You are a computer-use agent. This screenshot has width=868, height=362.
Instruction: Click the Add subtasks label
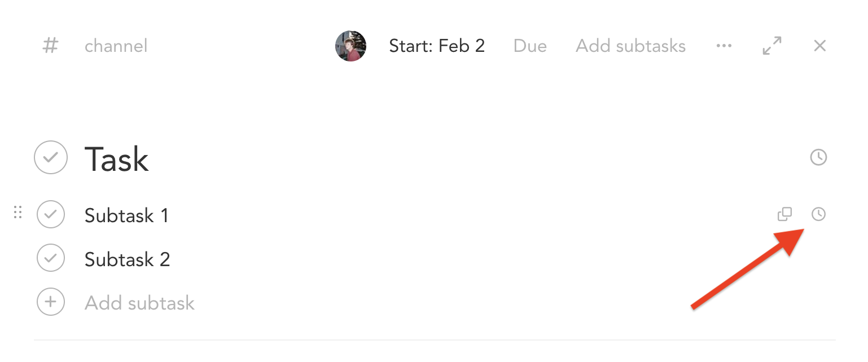click(630, 46)
